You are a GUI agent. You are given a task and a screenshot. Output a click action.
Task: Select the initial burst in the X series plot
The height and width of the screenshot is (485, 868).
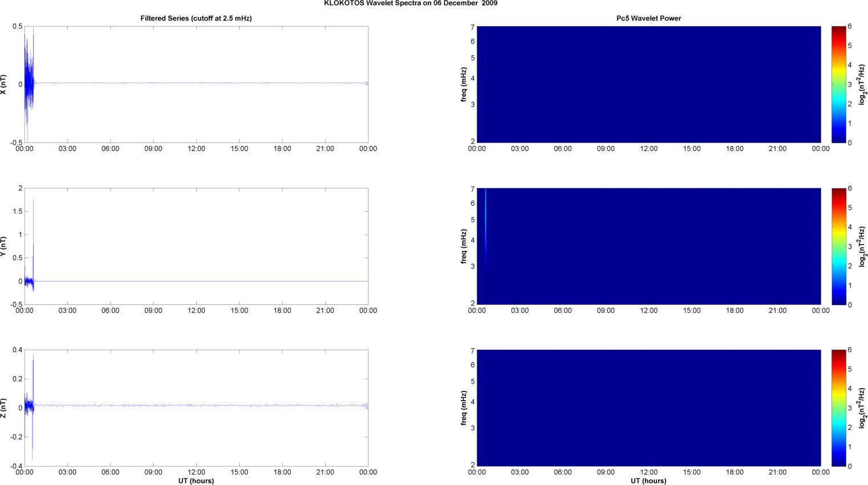pos(29,84)
